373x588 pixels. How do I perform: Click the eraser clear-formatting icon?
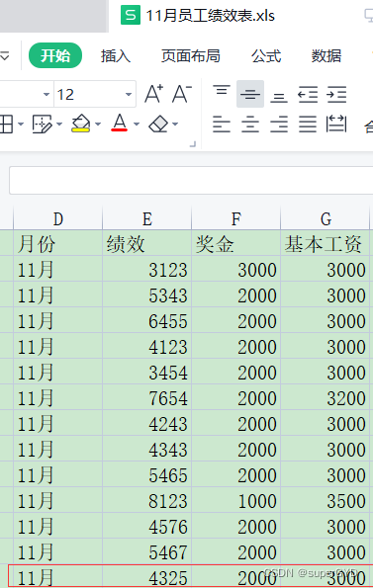point(158,124)
